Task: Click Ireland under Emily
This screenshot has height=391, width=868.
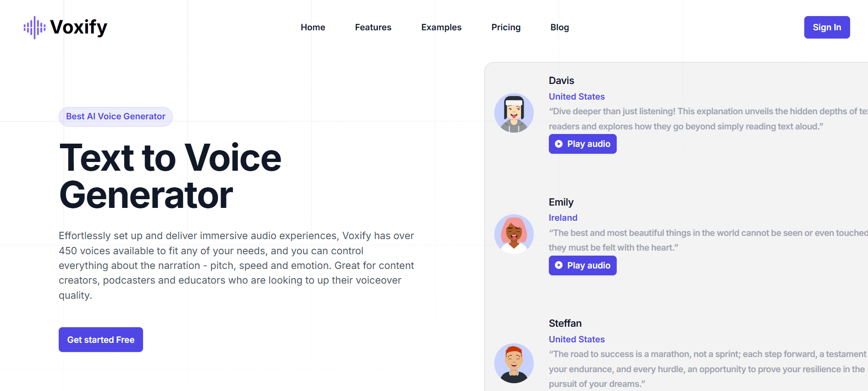Action: 563,218
